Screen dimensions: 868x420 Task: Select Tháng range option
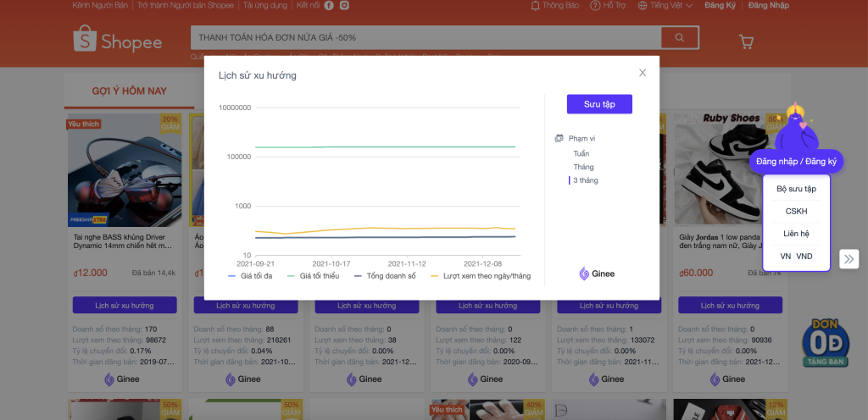(583, 167)
